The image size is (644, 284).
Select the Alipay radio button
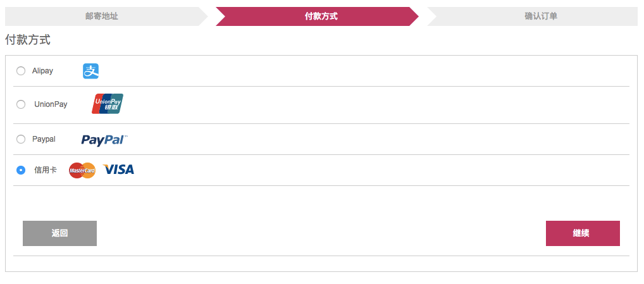click(x=20, y=71)
